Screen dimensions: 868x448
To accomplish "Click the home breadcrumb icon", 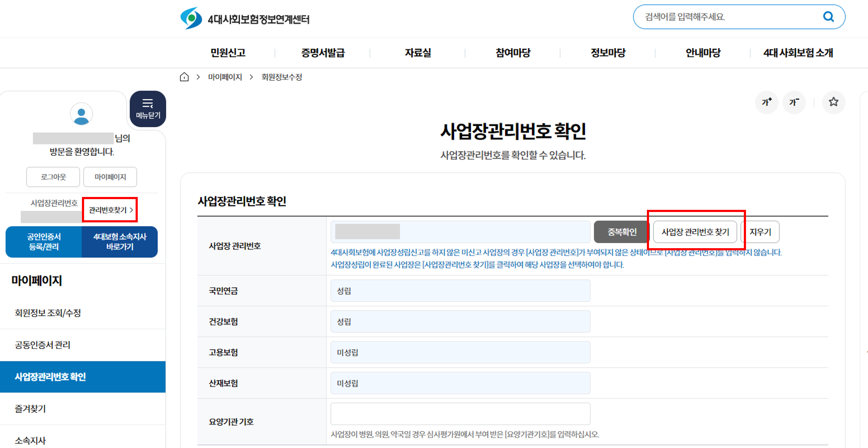I will pos(184,77).
